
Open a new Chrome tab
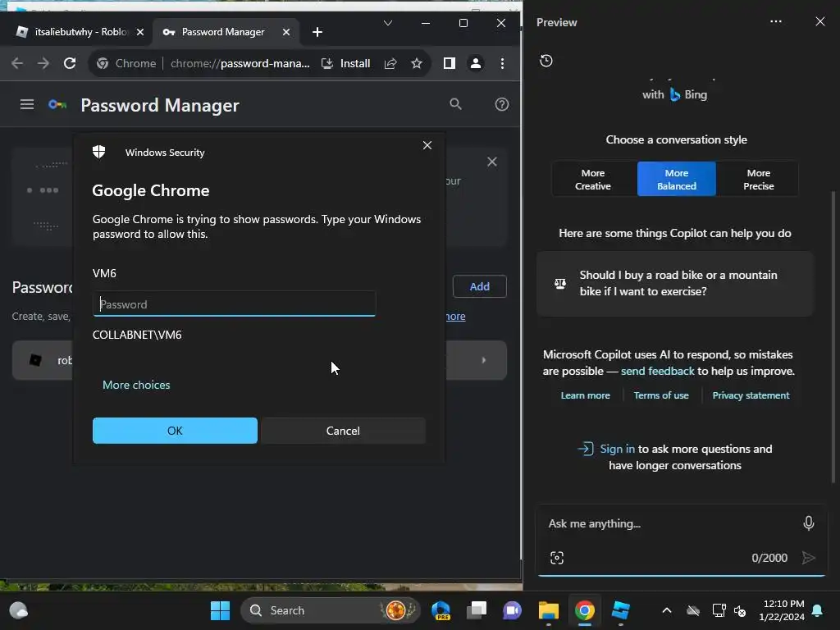(317, 32)
